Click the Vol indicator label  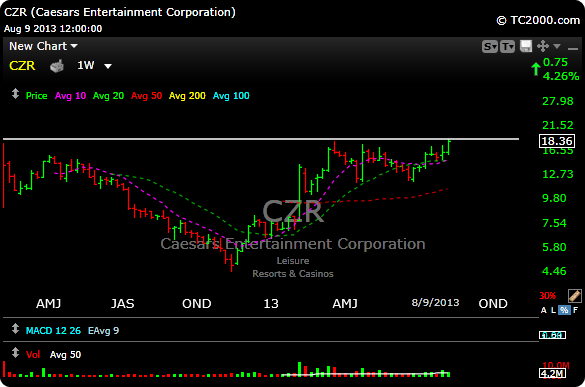pyautogui.click(x=33, y=355)
